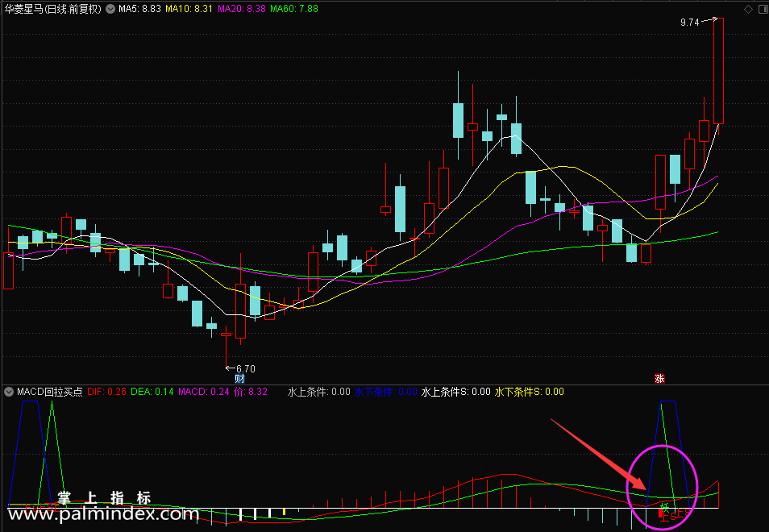Toggle the side panel icon at top-right
Image resolution: width=769 pixels, height=532 pixels.
(x=762, y=9)
